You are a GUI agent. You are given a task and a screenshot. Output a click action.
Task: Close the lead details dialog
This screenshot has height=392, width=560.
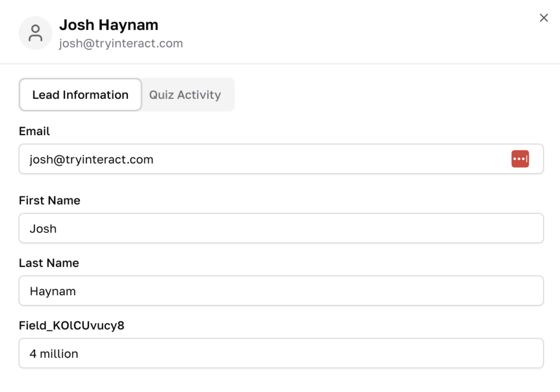click(x=544, y=18)
